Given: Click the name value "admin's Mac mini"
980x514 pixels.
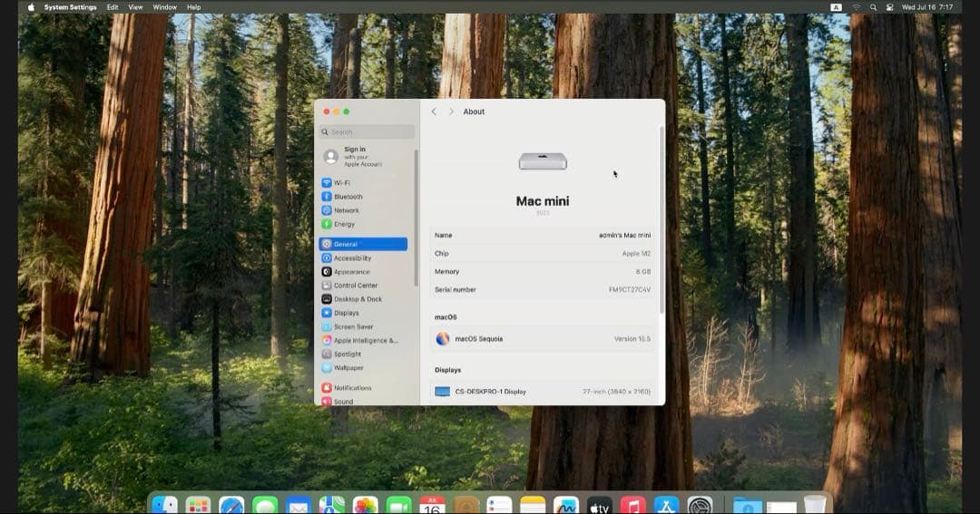Looking at the screenshot, I should (624, 236).
